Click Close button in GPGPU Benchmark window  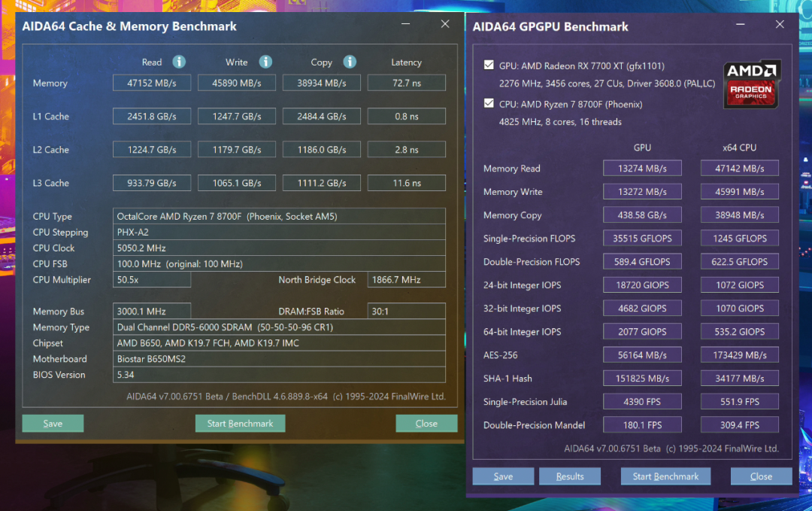[x=761, y=476]
